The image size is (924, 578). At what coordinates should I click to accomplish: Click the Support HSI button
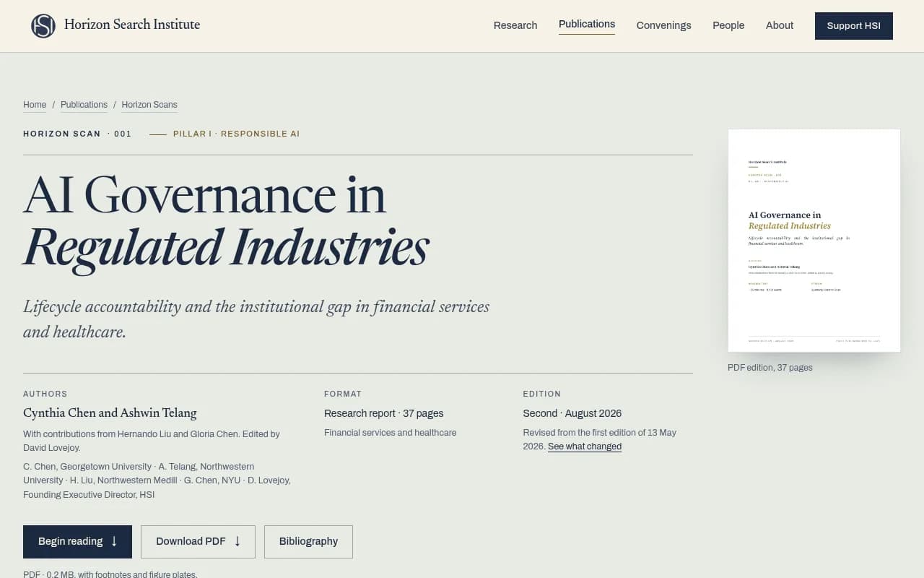[854, 26]
